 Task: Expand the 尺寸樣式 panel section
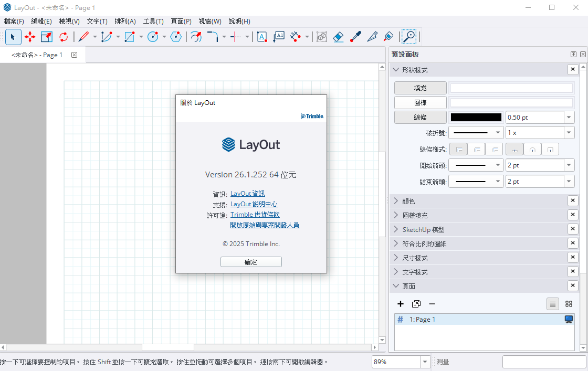point(396,258)
